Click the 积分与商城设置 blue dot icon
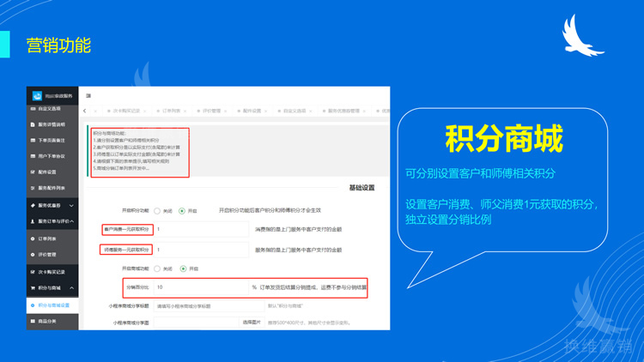The width and height of the screenshot is (644, 362). point(33,305)
